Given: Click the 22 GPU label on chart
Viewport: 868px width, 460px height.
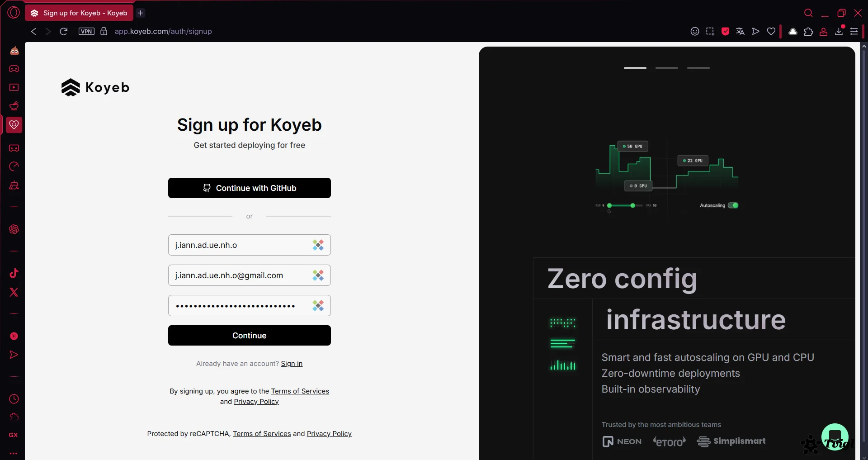Looking at the screenshot, I should (693, 161).
